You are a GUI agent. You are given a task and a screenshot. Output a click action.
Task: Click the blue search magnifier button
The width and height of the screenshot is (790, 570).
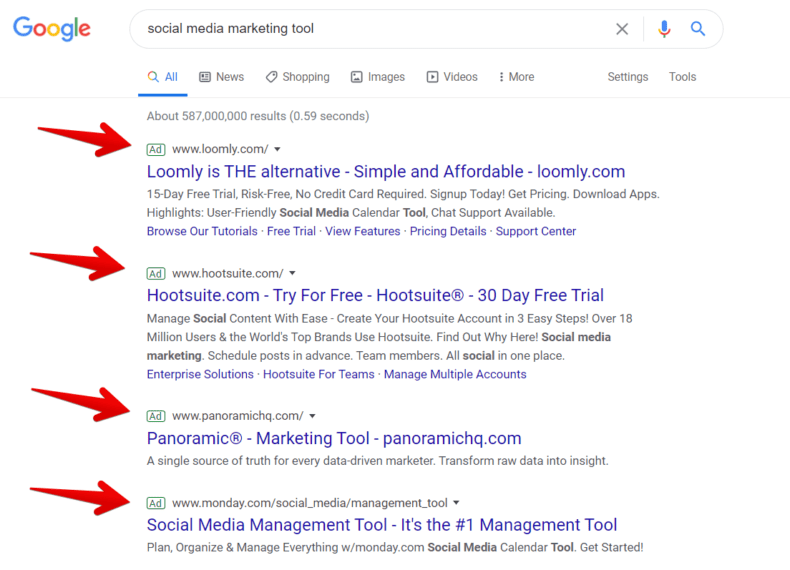(697, 29)
